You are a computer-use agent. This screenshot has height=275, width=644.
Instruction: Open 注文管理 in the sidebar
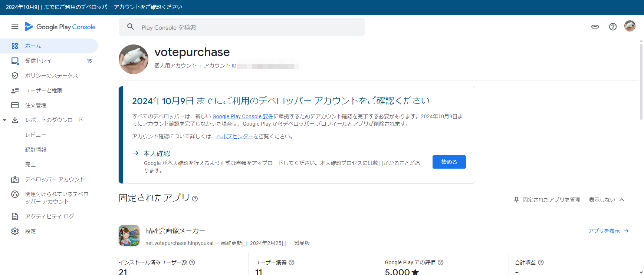pos(49,105)
